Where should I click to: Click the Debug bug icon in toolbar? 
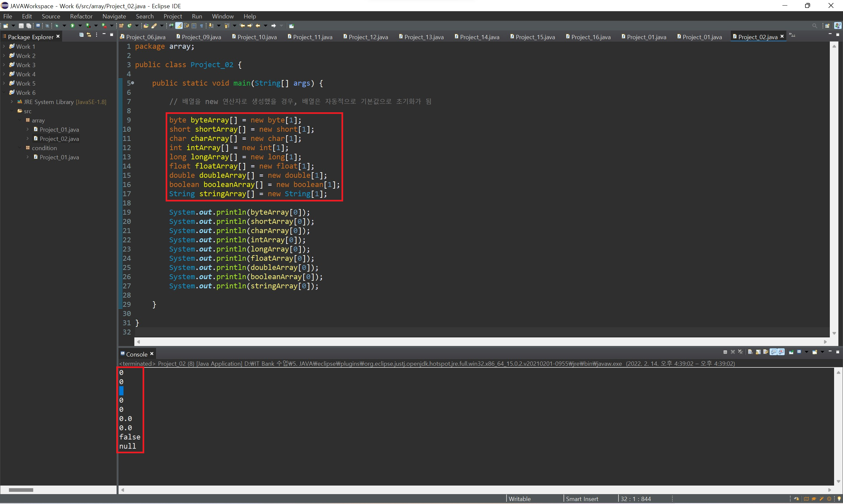pyautogui.click(x=57, y=26)
